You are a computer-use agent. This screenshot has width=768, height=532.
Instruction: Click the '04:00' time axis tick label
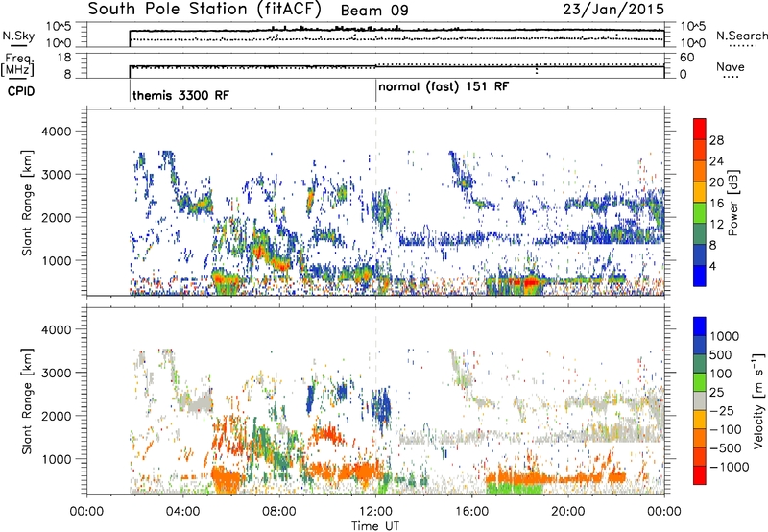coord(182,512)
